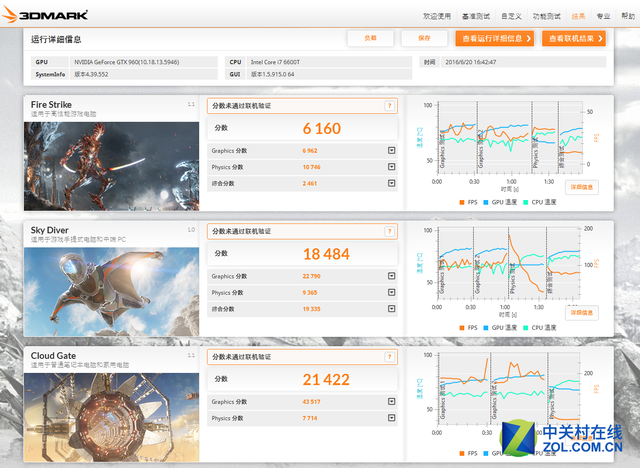Click 时间 value 2016/6/20 16:42:47
Screen dimensions: 640x468
[x=471, y=62]
